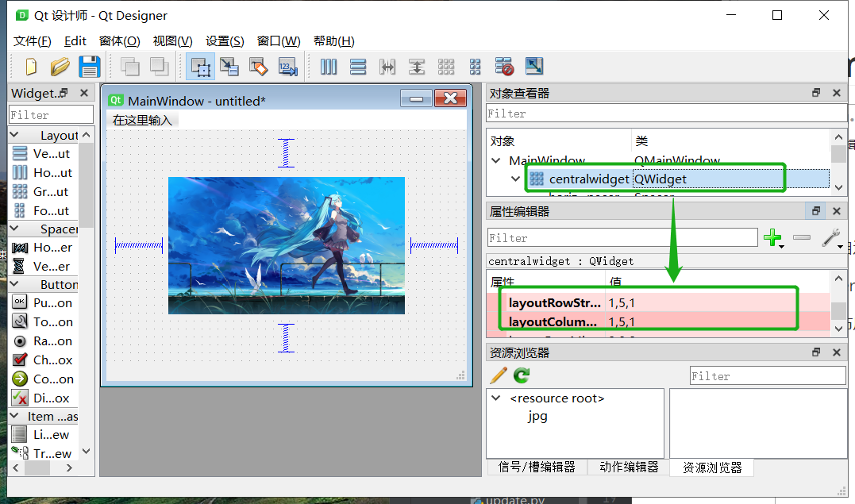Create a new form with toolbar icon
This screenshot has width=855, height=504.
(x=31, y=67)
